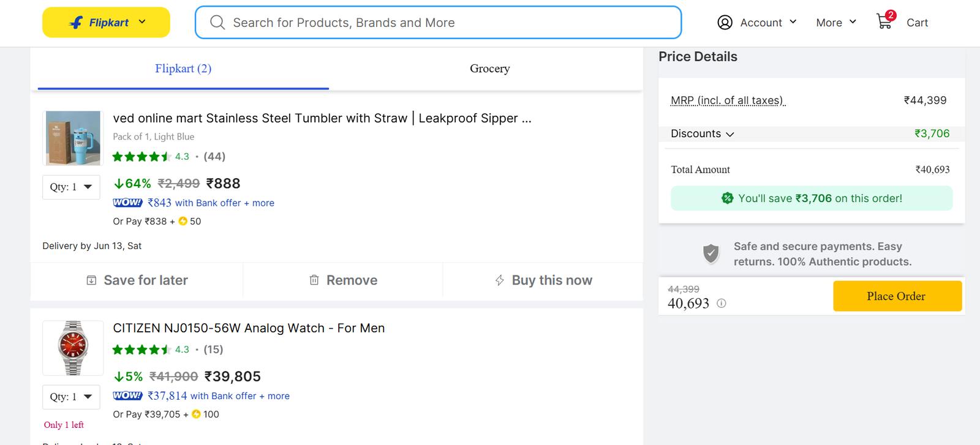Click the secure payments shield icon
Viewport: 980px width, 445px height.
coord(711,253)
